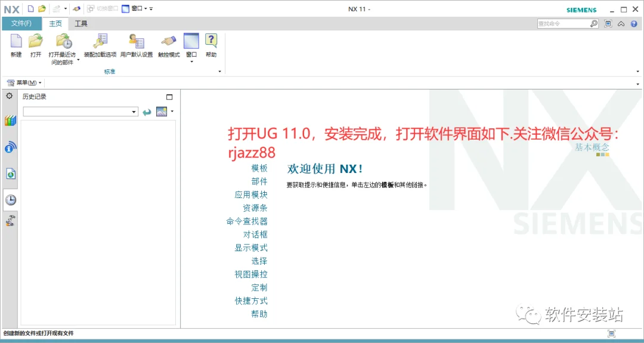This screenshot has height=343, width=644.
Task: Open the 应用模块 welcome link
Action: pyautogui.click(x=251, y=194)
